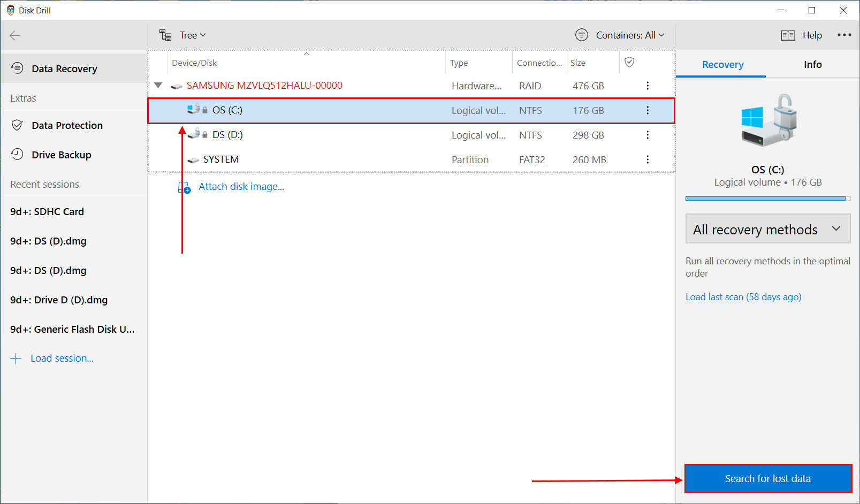Click the Load last scan link
This screenshot has width=860, height=504.
pyautogui.click(x=743, y=297)
